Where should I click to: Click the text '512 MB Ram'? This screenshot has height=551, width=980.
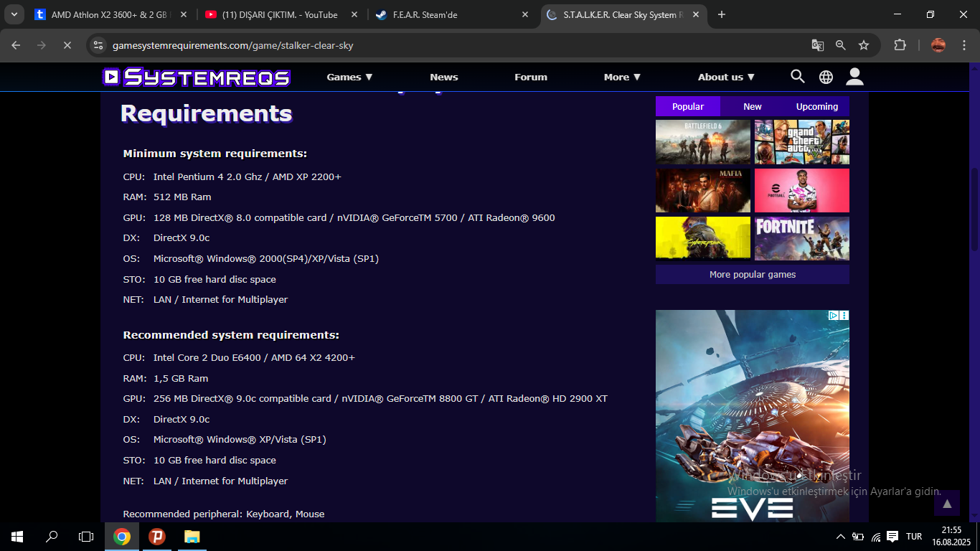tap(182, 197)
